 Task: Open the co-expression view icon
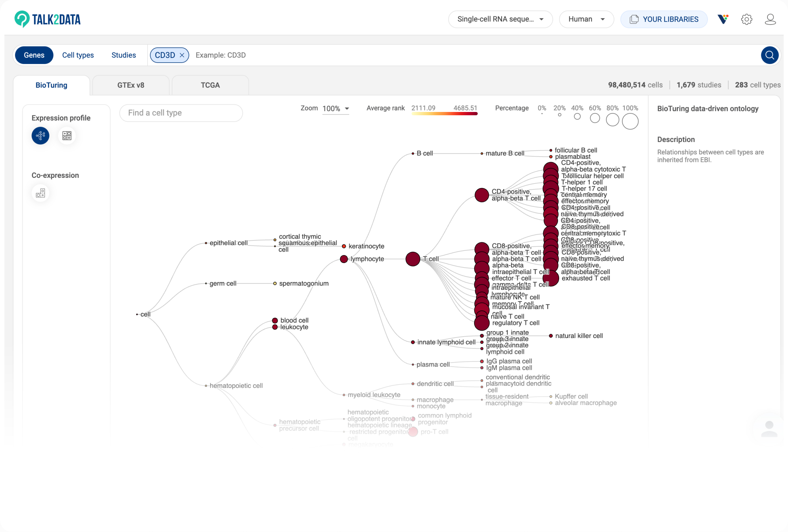tap(40, 193)
